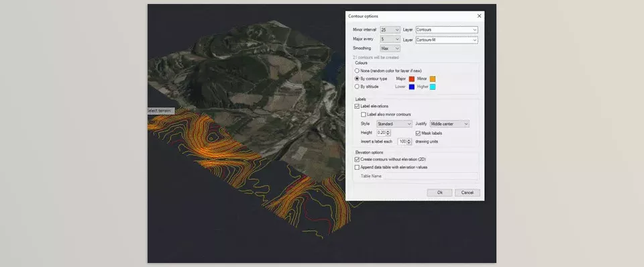Open the Style dropdown set to Standard

pyautogui.click(x=394, y=123)
